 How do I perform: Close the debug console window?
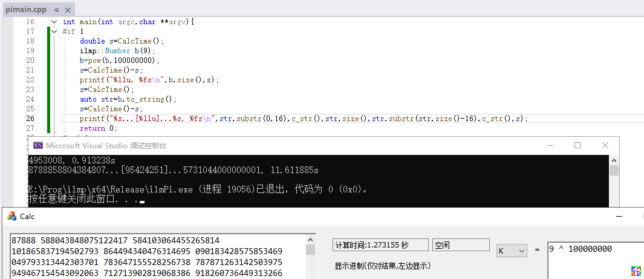pyautogui.click(x=605, y=145)
